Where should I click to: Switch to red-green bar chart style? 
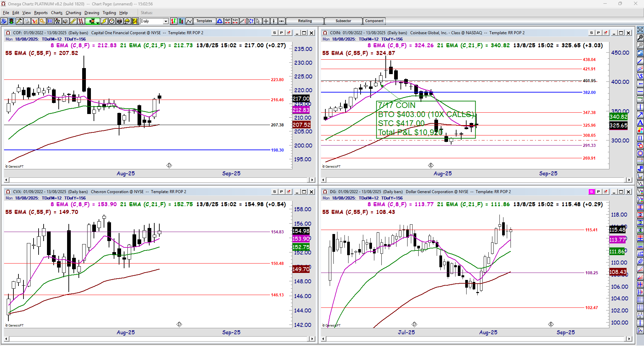[173, 21]
